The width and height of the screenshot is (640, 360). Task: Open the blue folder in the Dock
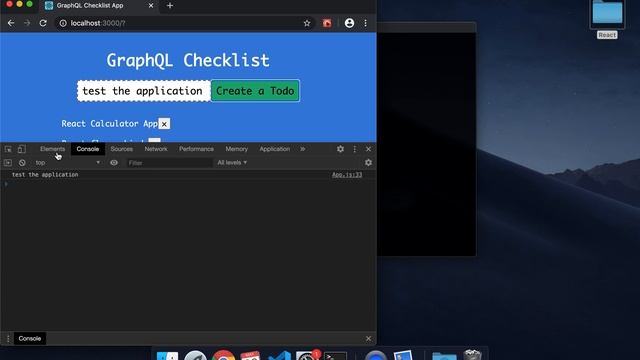pos(444,356)
